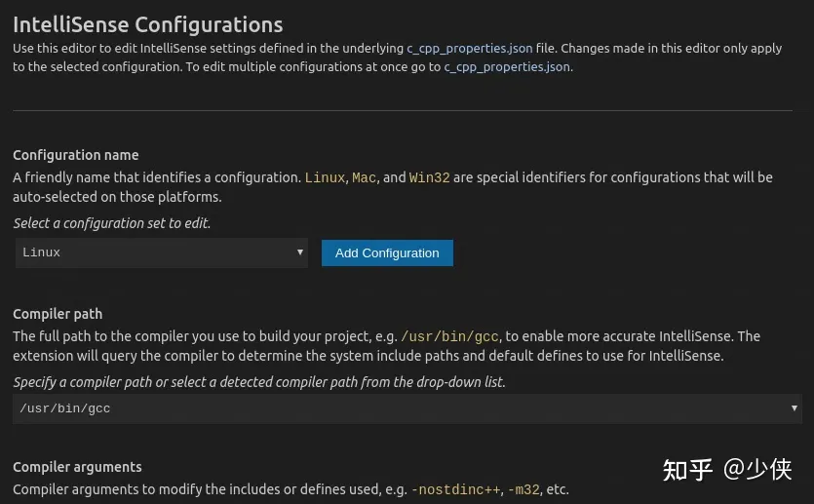814x504 pixels.
Task: Select the Compiler path section heading
Action: (x=58, y=314)
